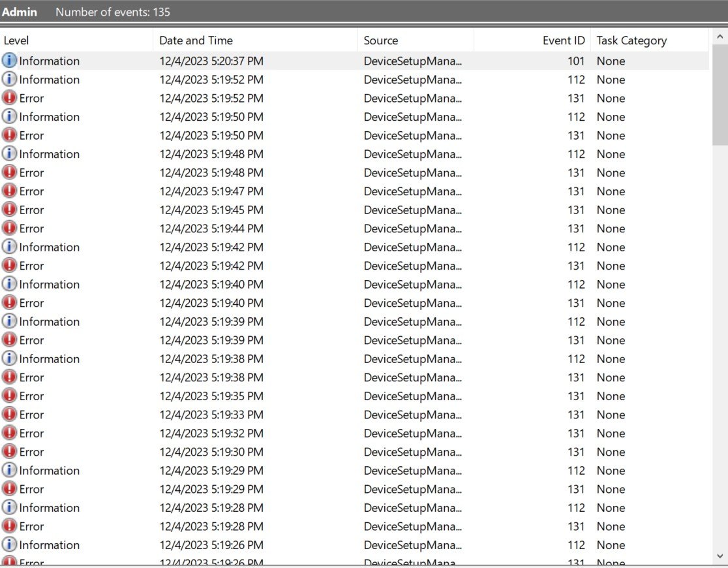Screen dimensions: 728x568
Task: Click the Information label of the 5:19:28 PM event
Action: coord(49,507)
